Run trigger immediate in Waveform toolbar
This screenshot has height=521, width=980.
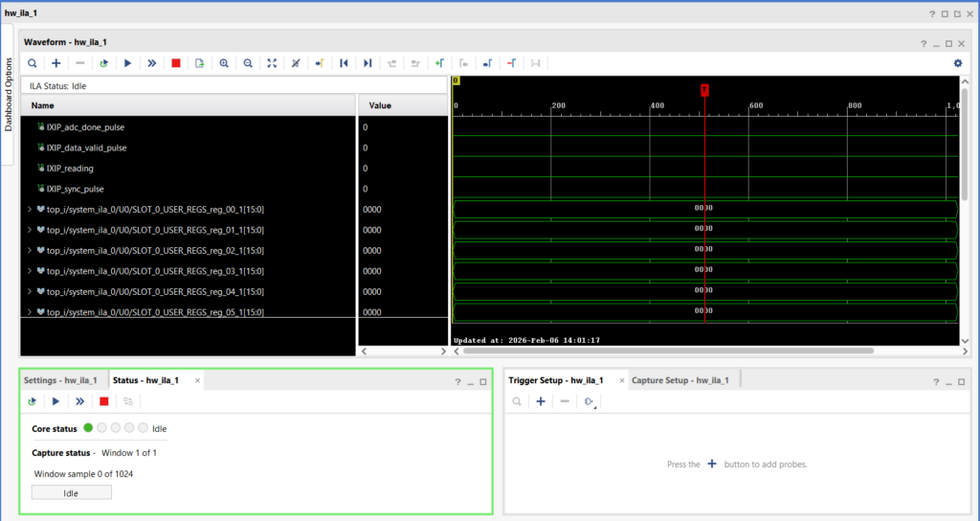151,63
